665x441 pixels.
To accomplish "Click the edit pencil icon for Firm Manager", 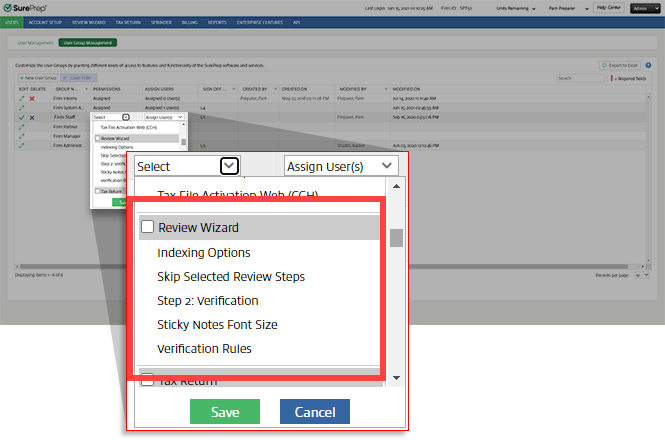I will [x=21, y=135].
